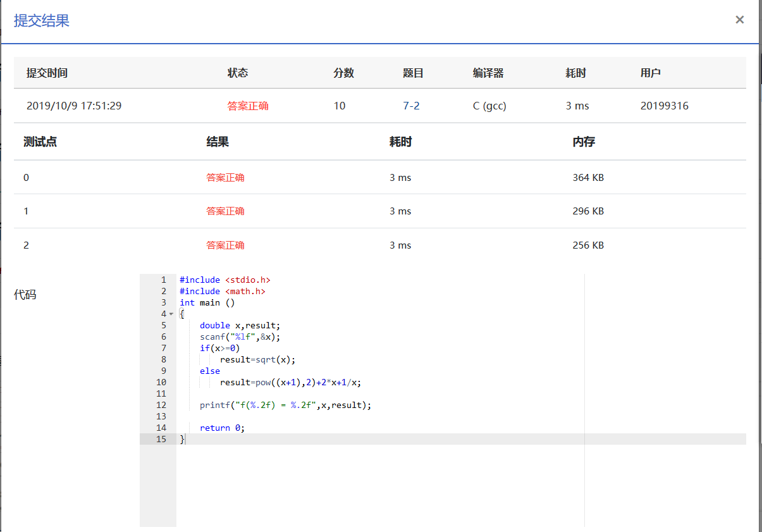Click compiler value C (gcc)
This screenshot has width=762, height=532.
489,106
